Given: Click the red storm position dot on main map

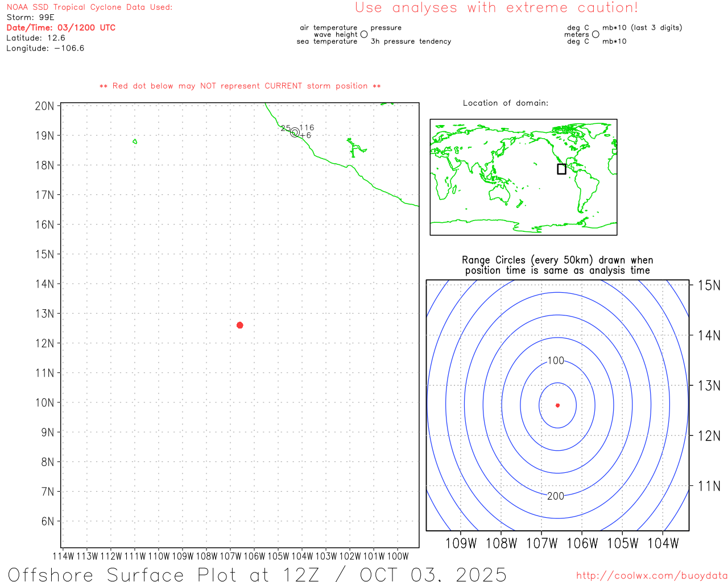Looking at the screenshot, I should tap(240, 325).
